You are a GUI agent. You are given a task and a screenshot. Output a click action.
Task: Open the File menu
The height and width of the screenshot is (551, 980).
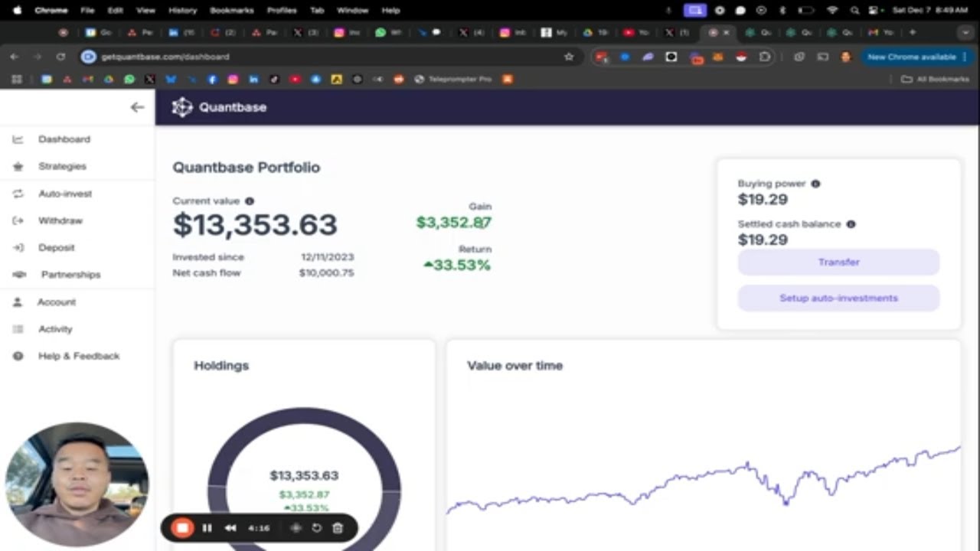(x=88, y=11)
